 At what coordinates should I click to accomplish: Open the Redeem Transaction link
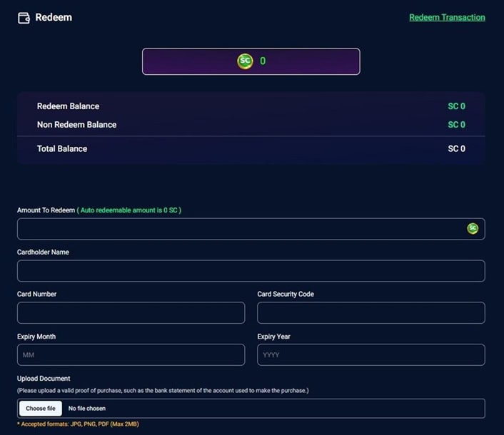pos(447,17)
